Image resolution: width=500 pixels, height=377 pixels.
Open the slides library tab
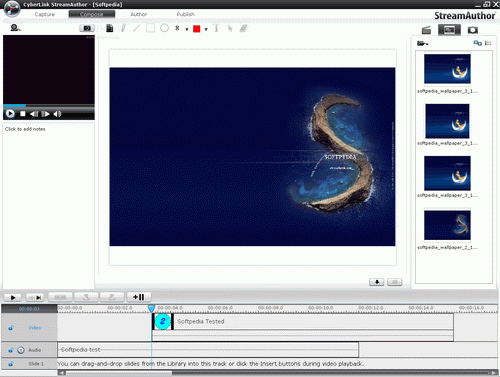[x=449, y=30]
